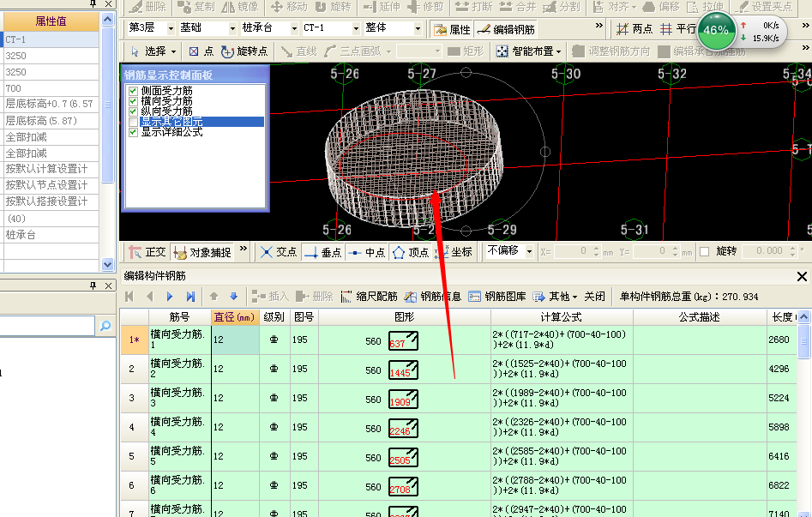Select 两点 two-point axis tool
812x517 pixels.
click(x=635, y=29)
